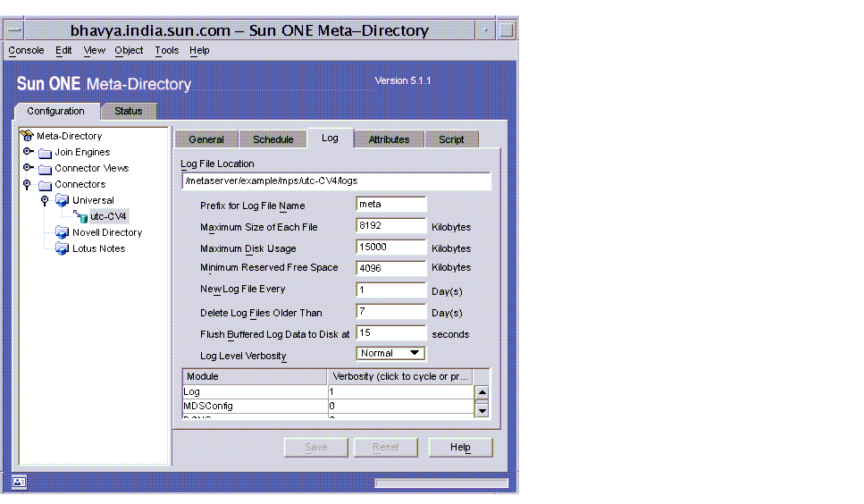Open the Console menu
The width and height of the screenshot is (864, 504).
(x=26, y=50)
